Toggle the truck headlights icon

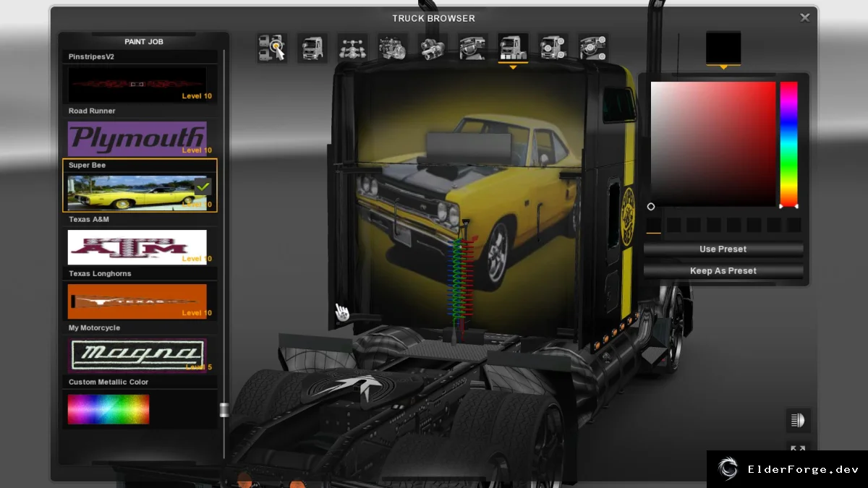coord(798,420)
